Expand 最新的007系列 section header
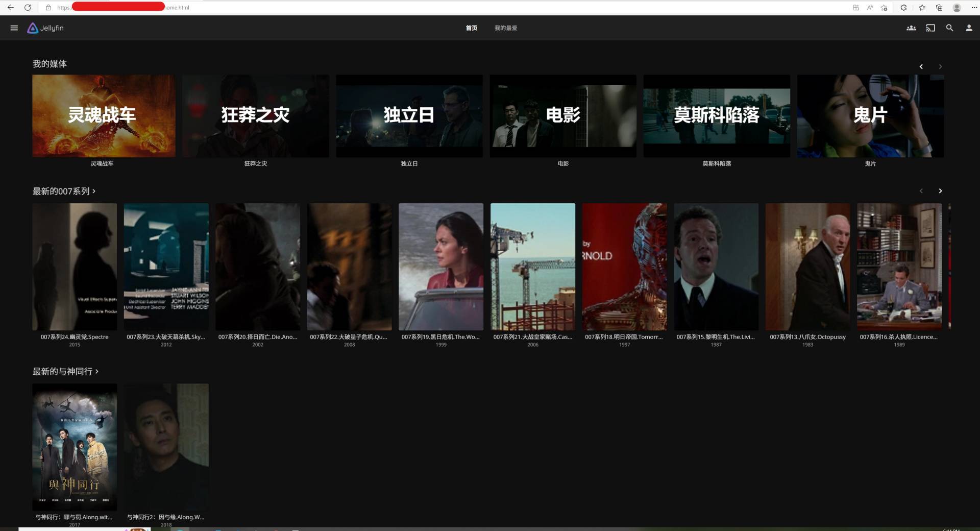The height and width of the screenshot is (531, 980). click(x=64, y=191)
